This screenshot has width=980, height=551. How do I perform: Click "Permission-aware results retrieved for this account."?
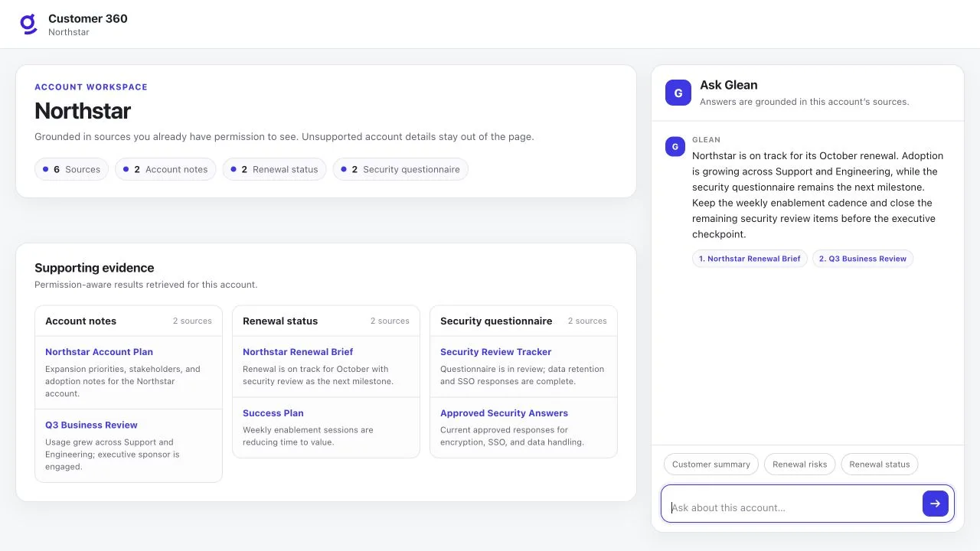click(146, 285)
